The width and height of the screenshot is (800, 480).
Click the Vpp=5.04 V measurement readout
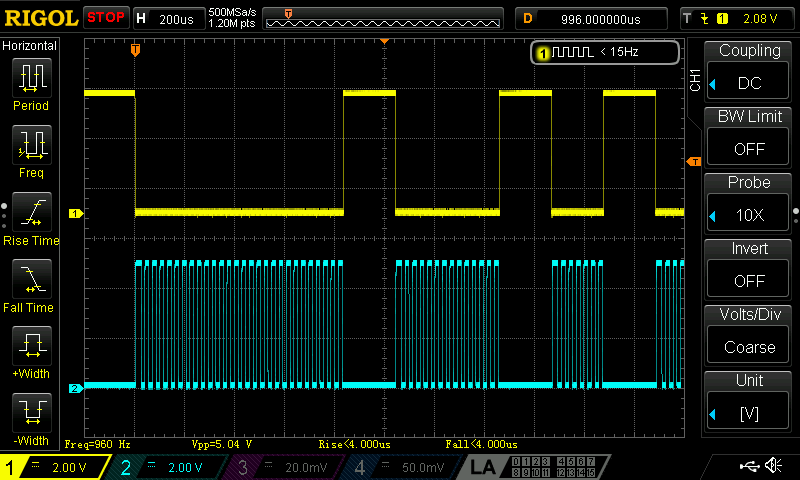222,444
